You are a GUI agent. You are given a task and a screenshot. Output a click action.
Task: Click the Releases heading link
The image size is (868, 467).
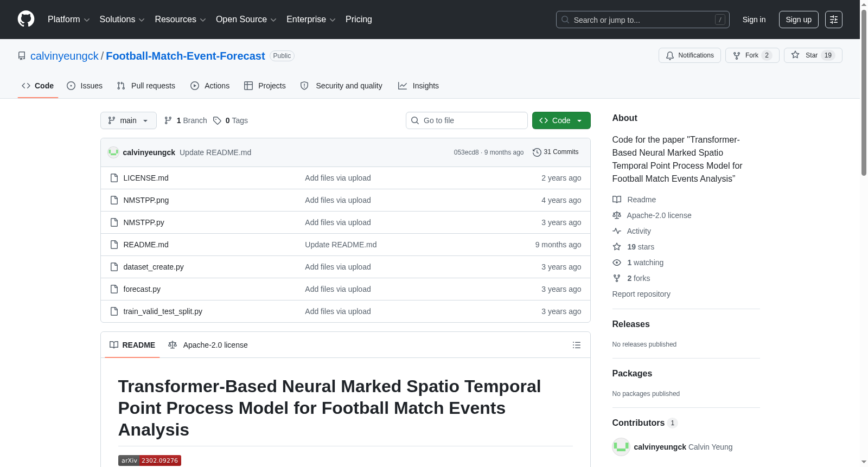point(631,324)
